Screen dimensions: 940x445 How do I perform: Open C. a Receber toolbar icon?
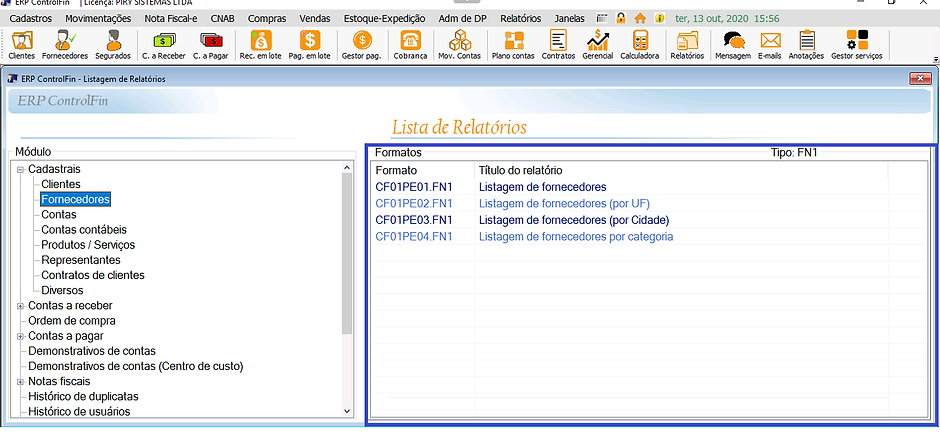coord(164,46)
